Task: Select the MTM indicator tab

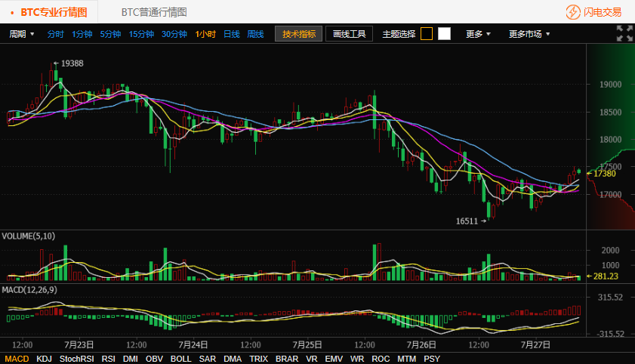Action: (x=406, y=359)
